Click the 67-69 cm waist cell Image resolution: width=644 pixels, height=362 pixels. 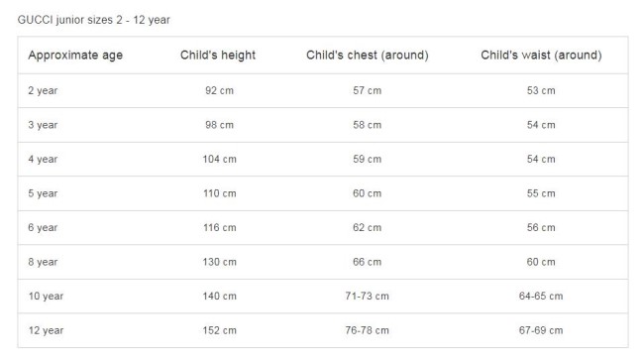(541, 330)
